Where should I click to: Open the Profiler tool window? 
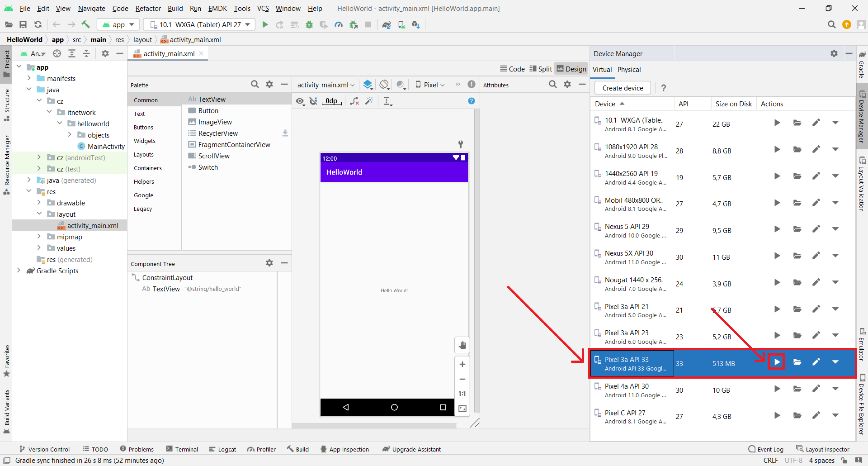(x=261, y=449)
